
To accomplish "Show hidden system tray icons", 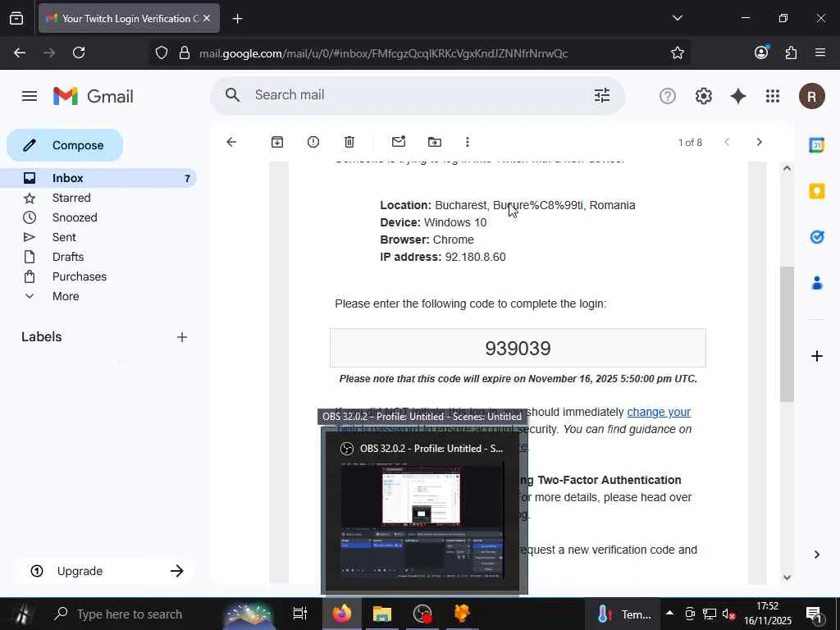I will (669, 613).
